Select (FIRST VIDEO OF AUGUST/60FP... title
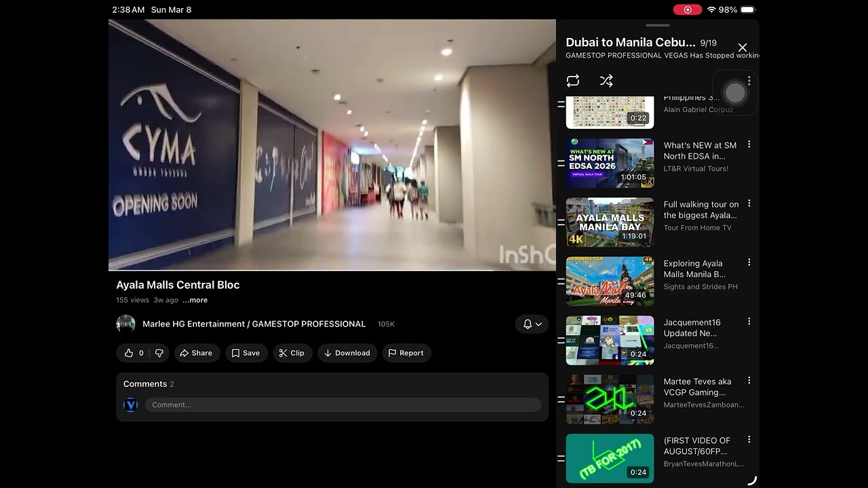The width and height of the screenshot is (868, 488). click(x=697, y=445)
